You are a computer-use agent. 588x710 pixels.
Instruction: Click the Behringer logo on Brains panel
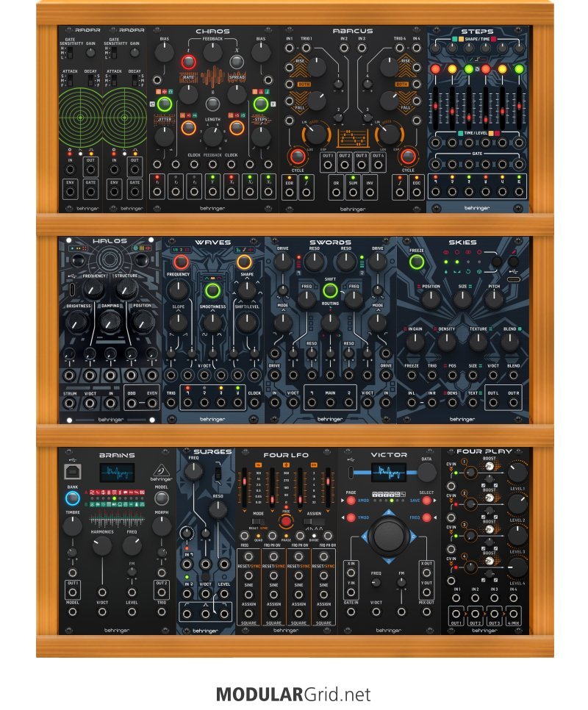tap(161, 473)
